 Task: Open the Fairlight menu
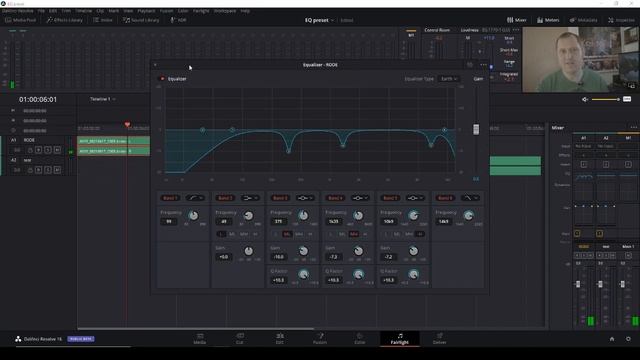[x=201, y=11]
